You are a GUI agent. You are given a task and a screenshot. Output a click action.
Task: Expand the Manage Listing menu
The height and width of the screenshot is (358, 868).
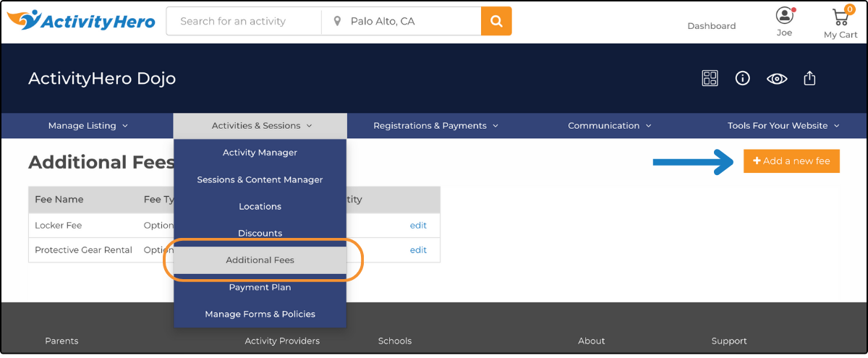point(88,126)
